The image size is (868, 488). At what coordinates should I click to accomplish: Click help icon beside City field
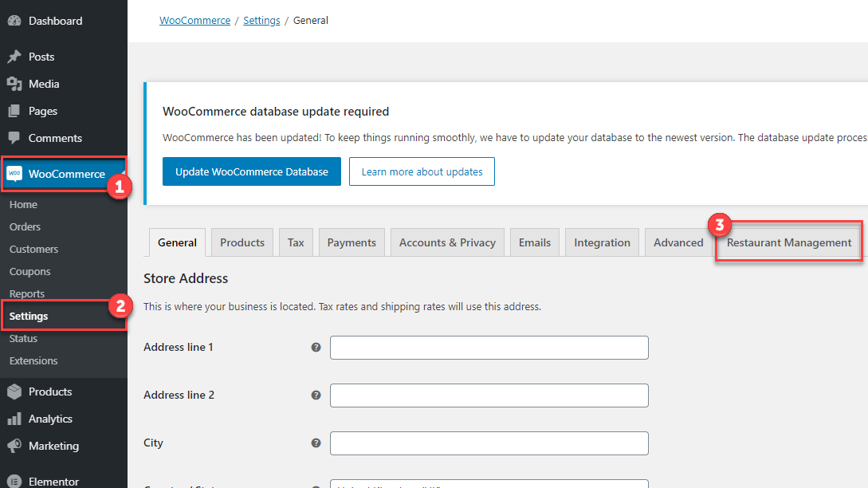click(316, 443)
